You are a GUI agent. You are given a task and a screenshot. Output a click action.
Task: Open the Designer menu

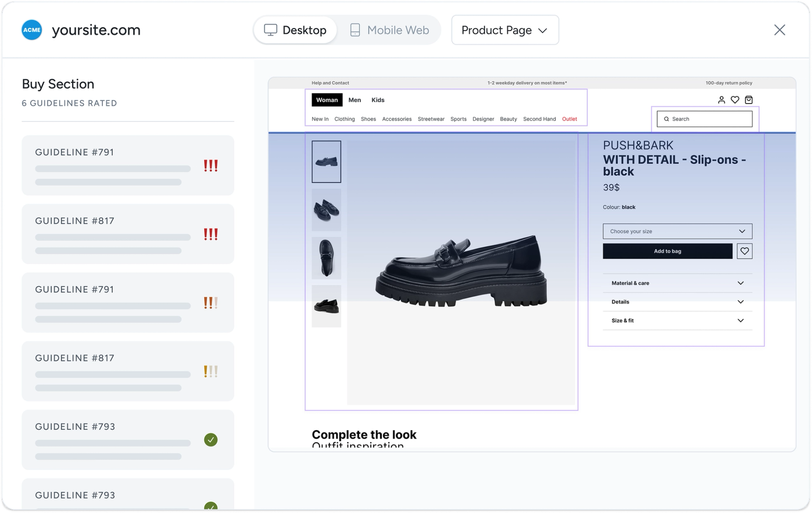(x=483, y=119)
